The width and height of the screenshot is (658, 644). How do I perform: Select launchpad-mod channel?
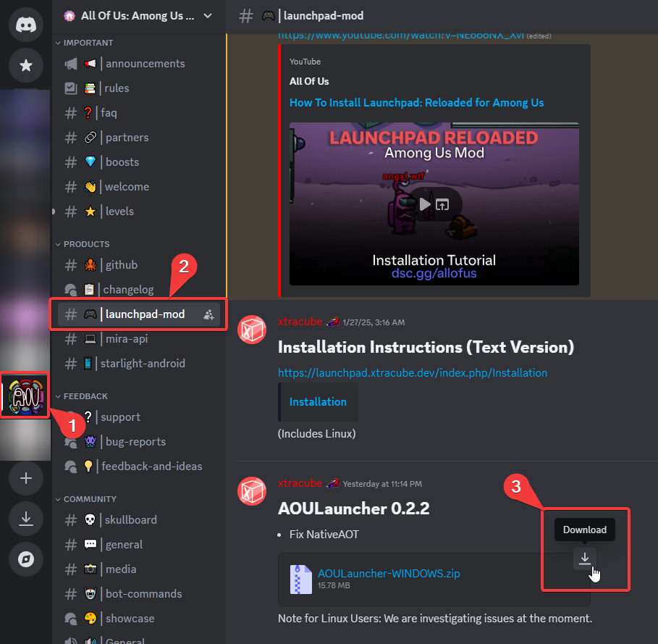click(139, 314)
